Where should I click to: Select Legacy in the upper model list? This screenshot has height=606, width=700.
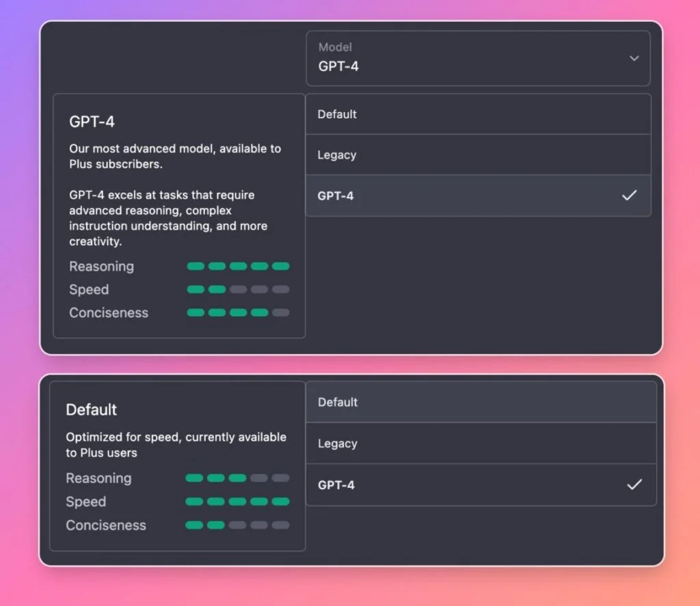pyautogui.click(x=478, y=155)
